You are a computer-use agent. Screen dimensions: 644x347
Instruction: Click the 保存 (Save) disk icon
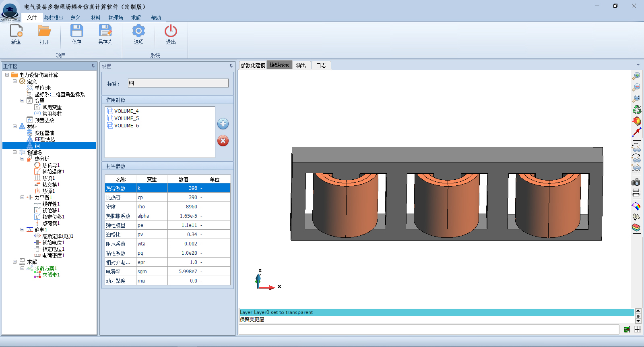click(76, 31)
